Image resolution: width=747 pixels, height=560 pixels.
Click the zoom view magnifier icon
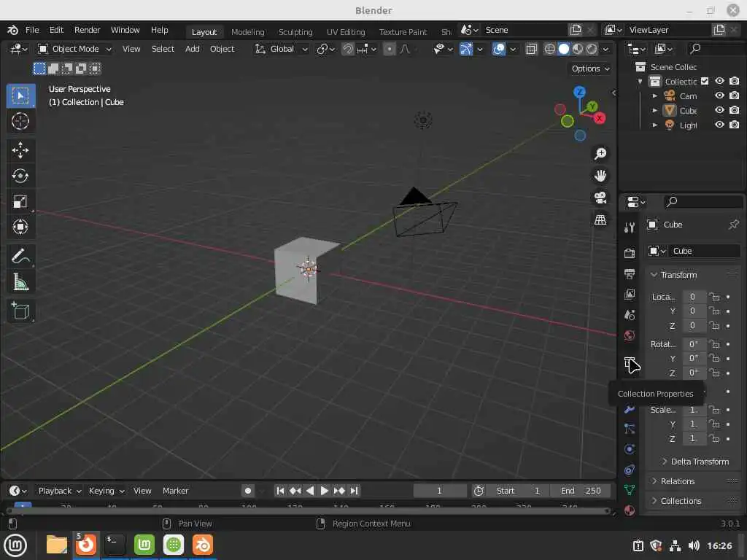(600, 153)
